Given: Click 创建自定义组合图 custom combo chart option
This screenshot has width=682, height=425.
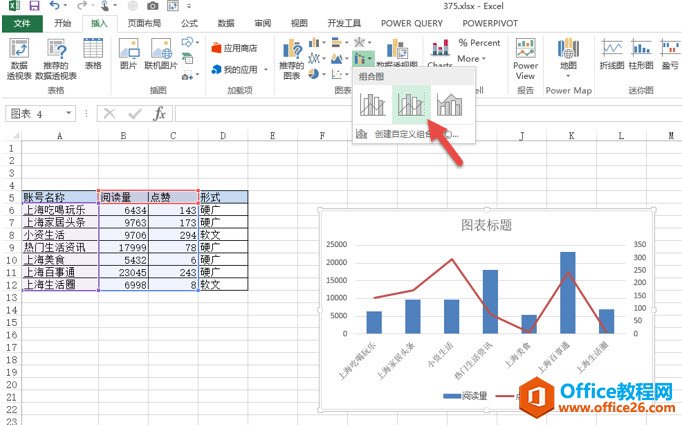Looking at the screenshot, I should [x=413, y=133].
